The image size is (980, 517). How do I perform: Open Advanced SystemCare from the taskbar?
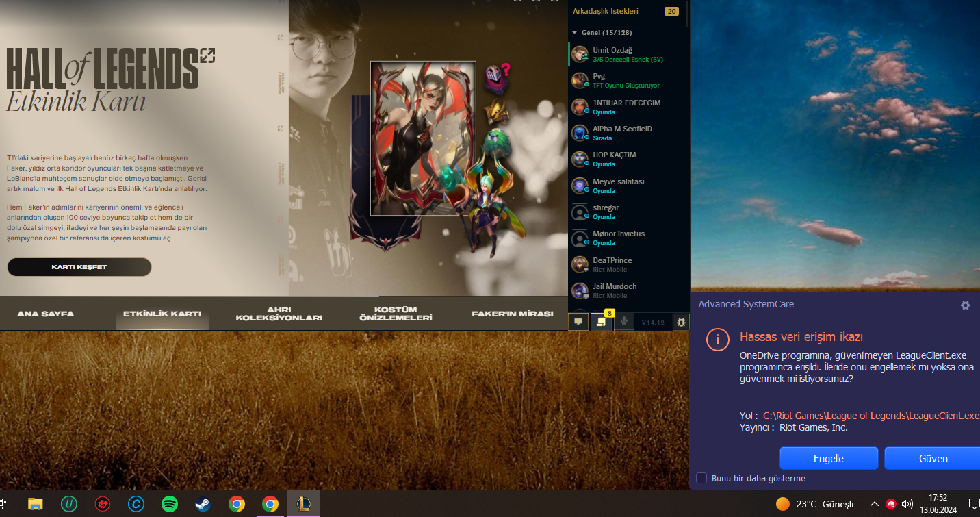click(x=136, y=504)
